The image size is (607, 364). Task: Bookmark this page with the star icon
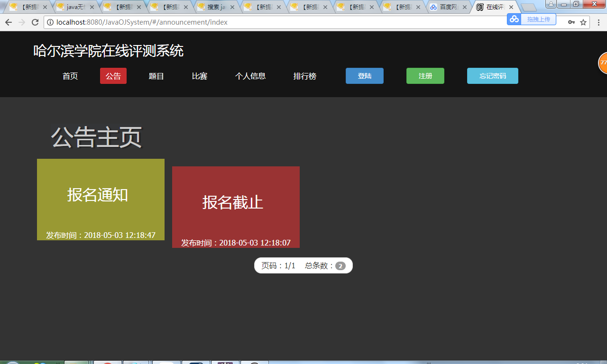coord(583,22)
